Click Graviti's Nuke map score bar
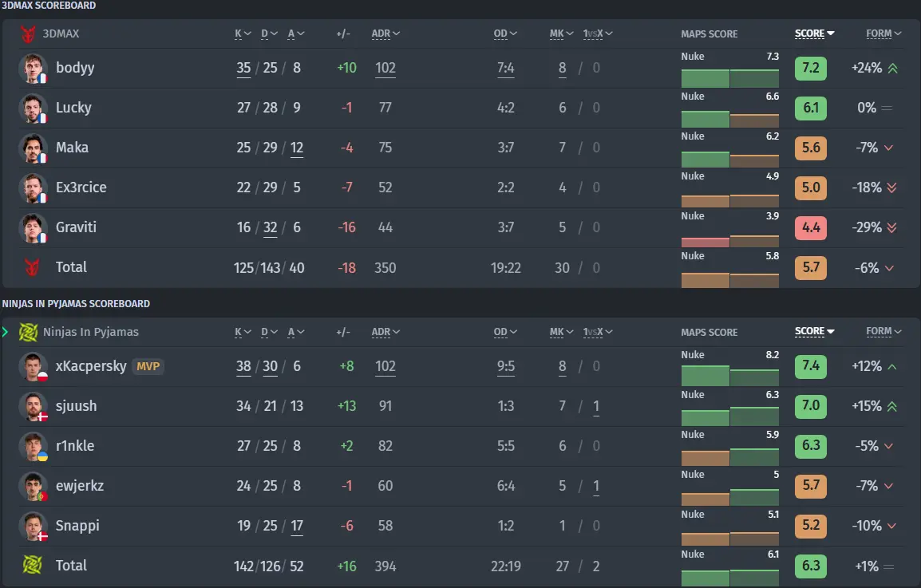The height and width of the screenshot is (588, 921). pyautogui.click(x=730, y=241)
